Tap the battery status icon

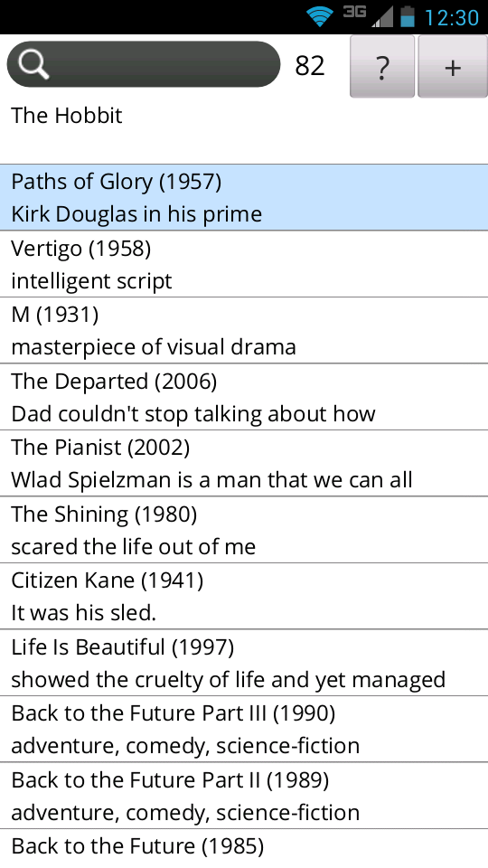pos(408,16)
